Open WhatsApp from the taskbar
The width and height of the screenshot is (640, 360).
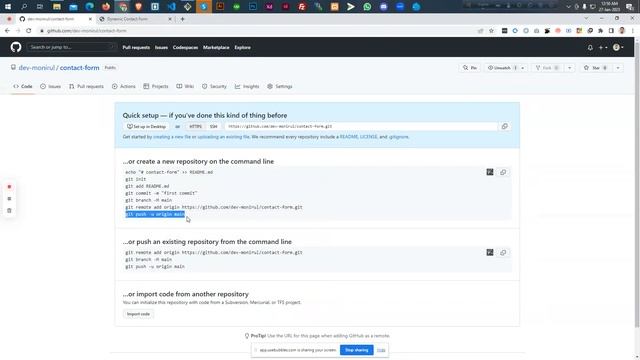click(x=367, y=7)
